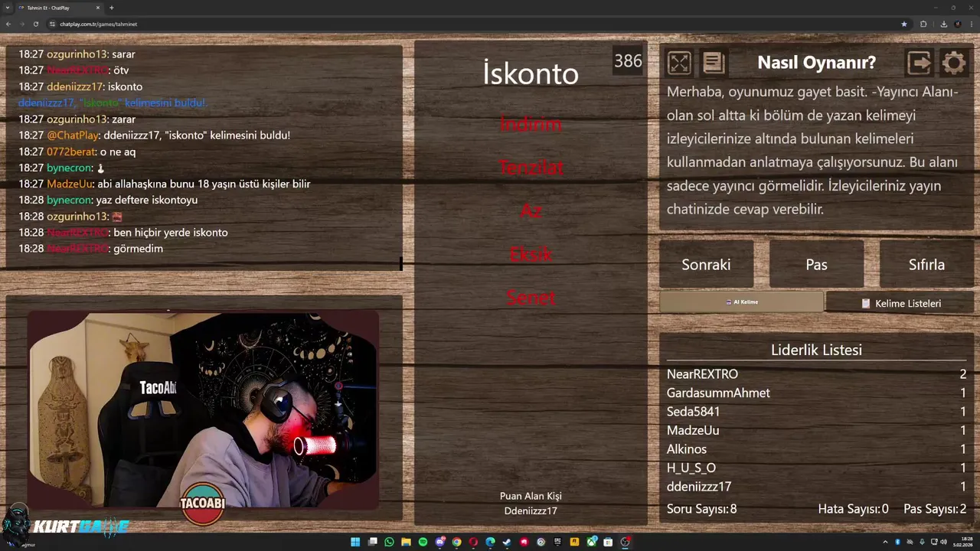Image resolution: width=980 pixels, height=551 pixels.
Task: Open the settings gear icon
Action: (954, 63)
